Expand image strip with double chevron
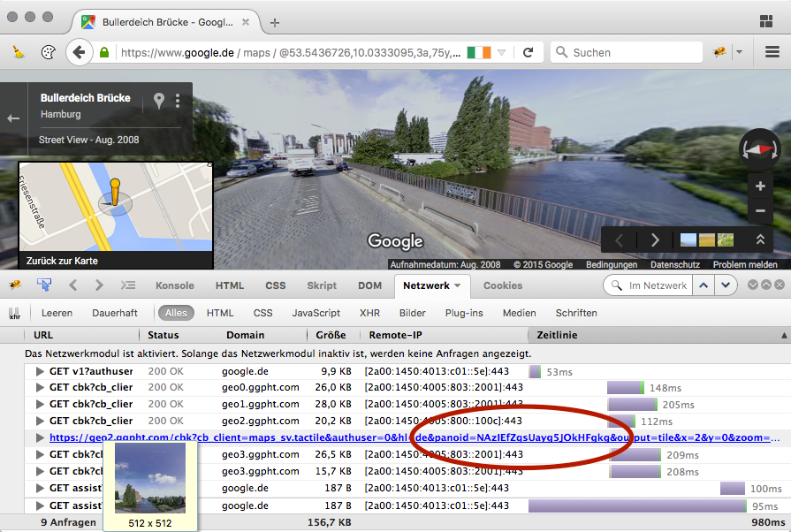Screen dimensions: 791x532 (760, 239)
